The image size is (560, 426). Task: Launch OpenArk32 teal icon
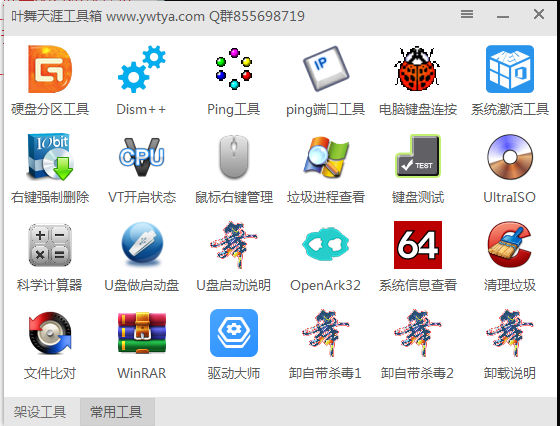326,244
